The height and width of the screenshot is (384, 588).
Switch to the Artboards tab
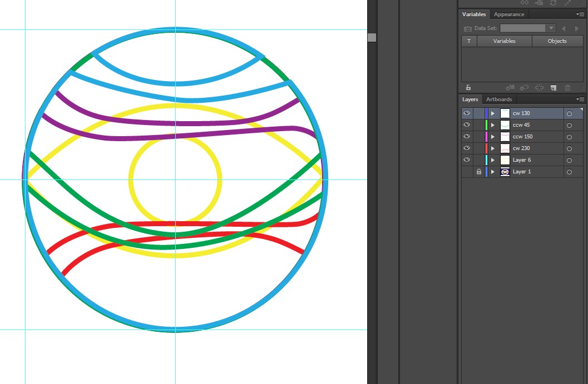499,99
